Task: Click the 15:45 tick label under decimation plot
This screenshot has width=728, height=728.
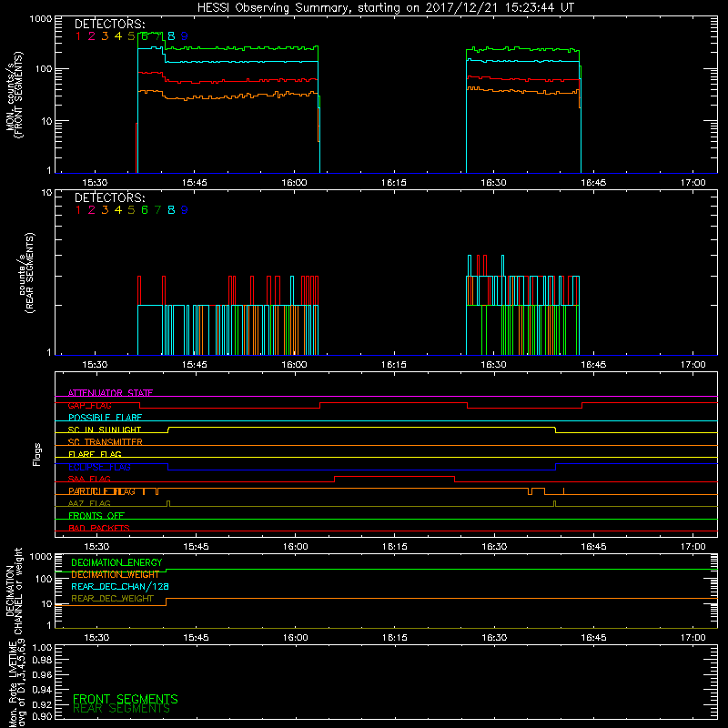Action: (196, 638)
